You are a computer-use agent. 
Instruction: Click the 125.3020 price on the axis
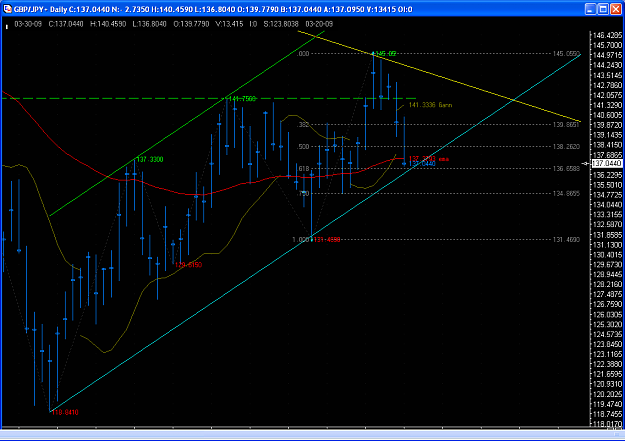[607, 325]
